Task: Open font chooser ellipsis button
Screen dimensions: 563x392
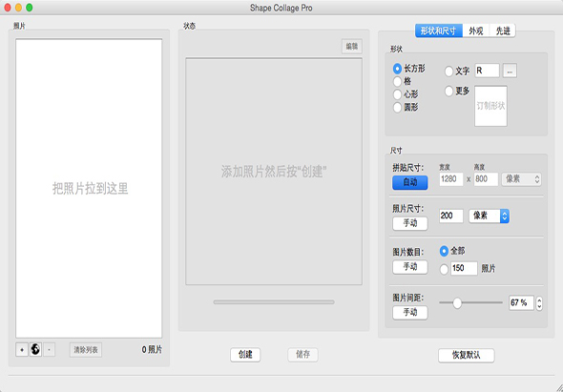Action: [510, 71]
